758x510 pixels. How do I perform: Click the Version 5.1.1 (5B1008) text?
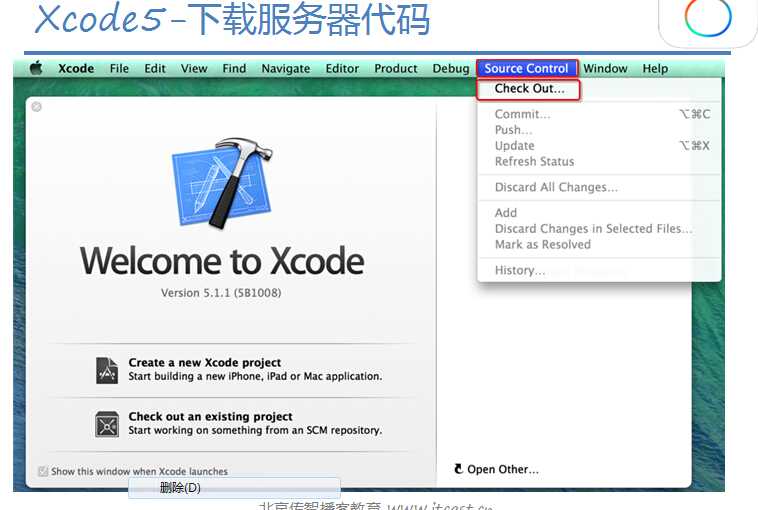click(221, 293)
